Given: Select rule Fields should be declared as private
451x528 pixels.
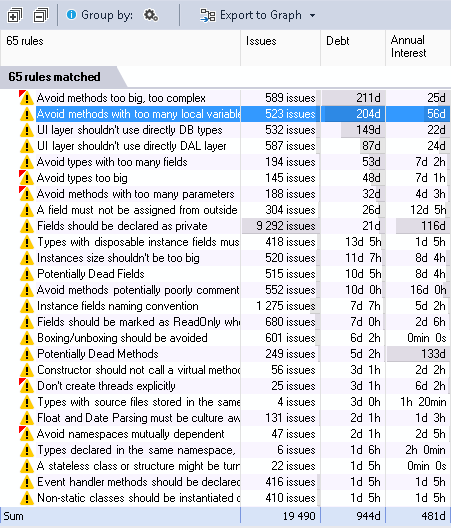Looking at the screenshot, I should point(122,226).
